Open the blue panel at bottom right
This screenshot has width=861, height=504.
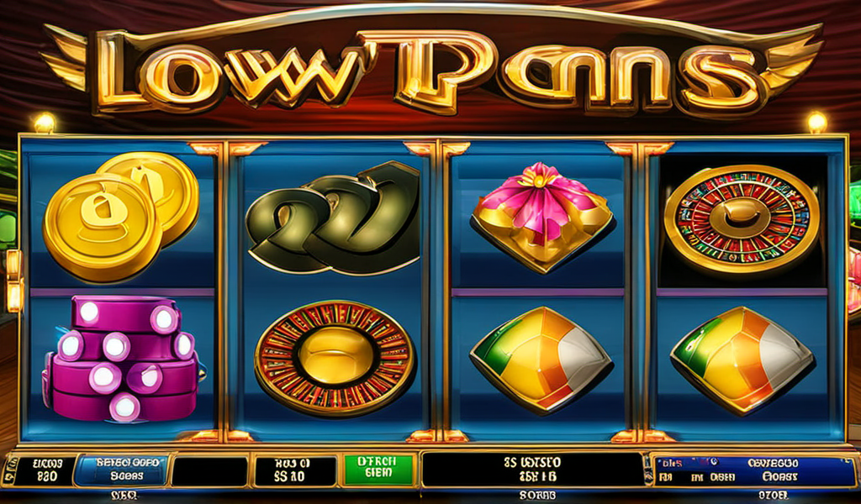[754, 470]
